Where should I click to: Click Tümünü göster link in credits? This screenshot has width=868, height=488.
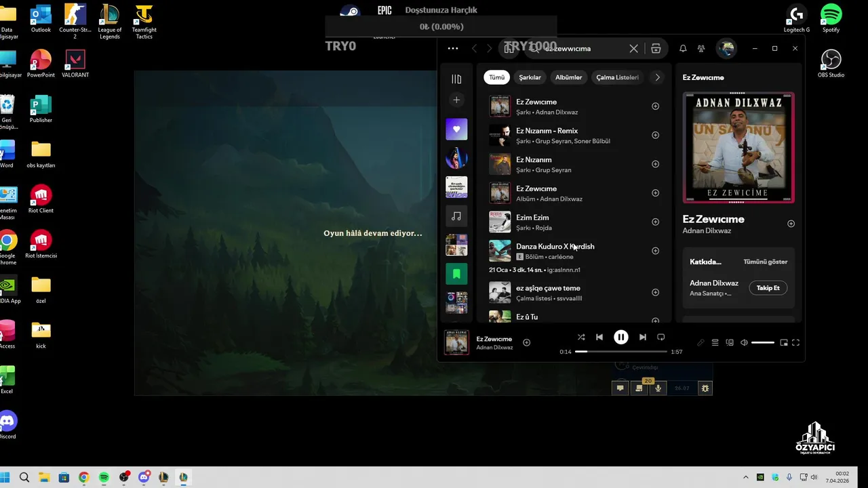coord(765,262)
